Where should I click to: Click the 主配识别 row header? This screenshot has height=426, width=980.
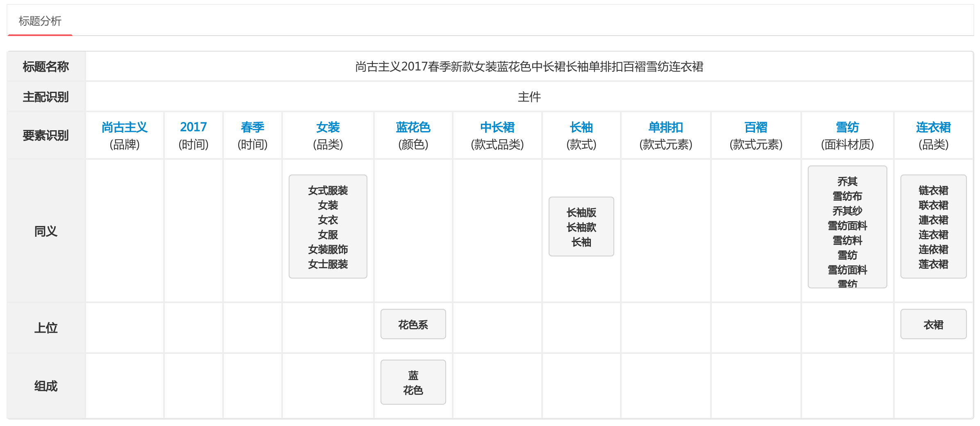46,97
